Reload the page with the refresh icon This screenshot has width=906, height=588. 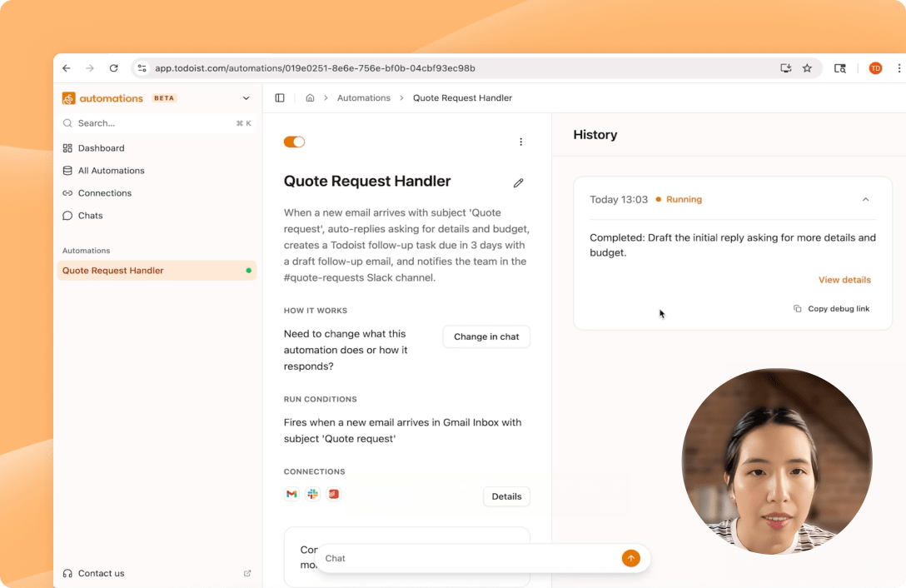[114, 68]
